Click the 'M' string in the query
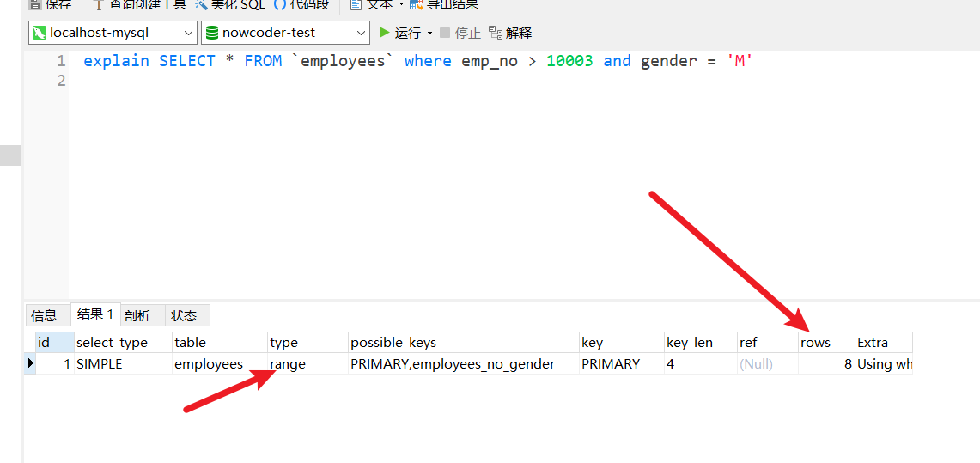 click(x=739, y=61)
